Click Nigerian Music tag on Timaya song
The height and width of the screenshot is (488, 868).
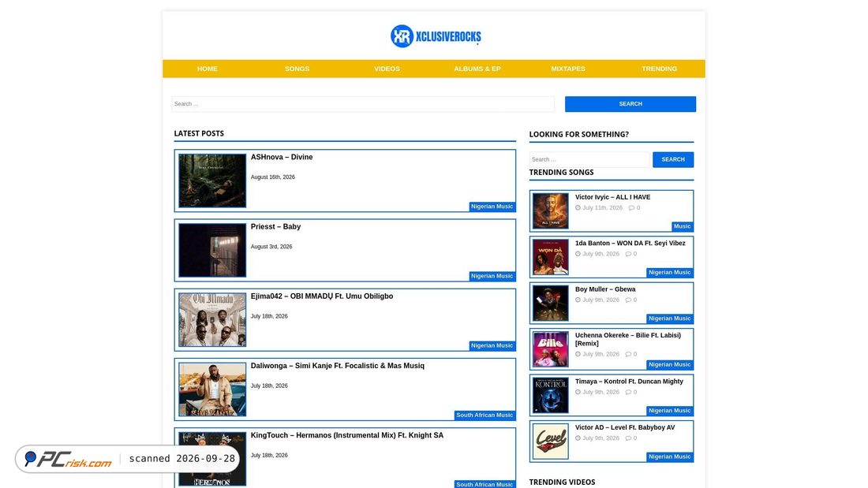669,411
